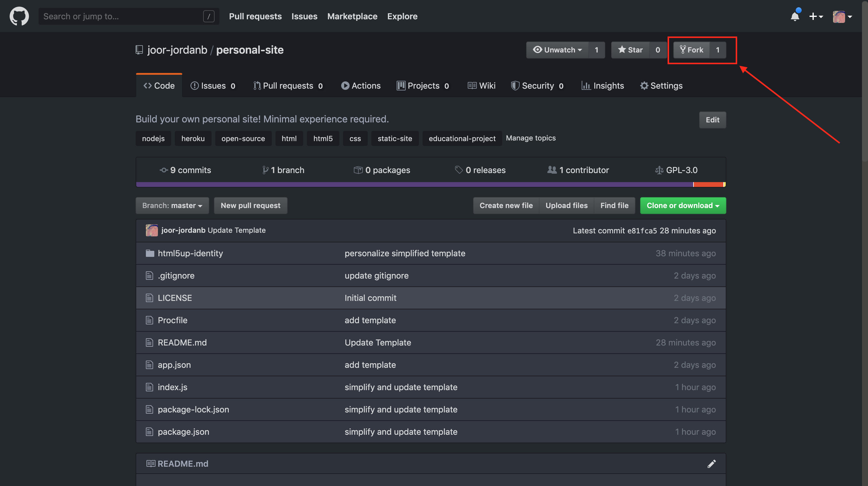
Task: Open Marketplace in top navigation
Action: (x=352, y=16)
